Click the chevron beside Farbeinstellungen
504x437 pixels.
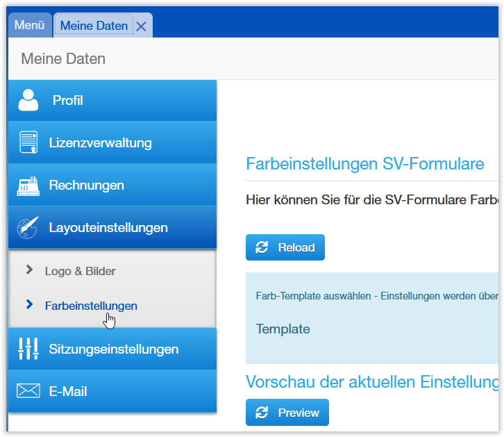(29, 304)
